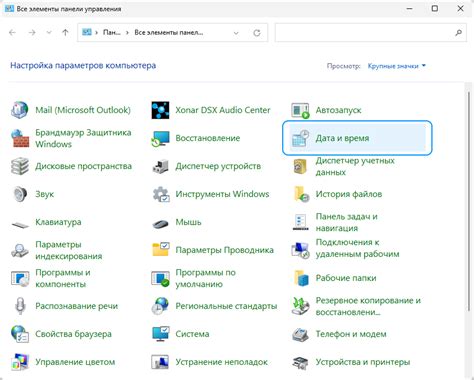Open the Система monitor icon
474x380 pixels.
(160, 334)
